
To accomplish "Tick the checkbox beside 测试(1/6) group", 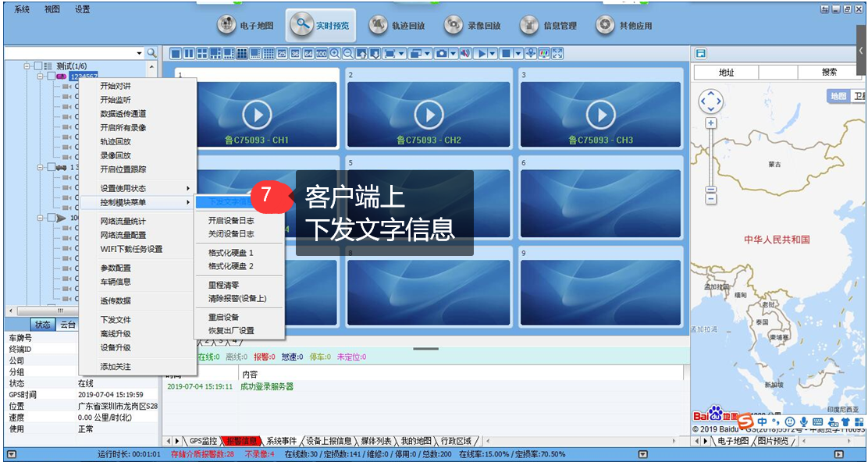I will (x=39, y=66).
